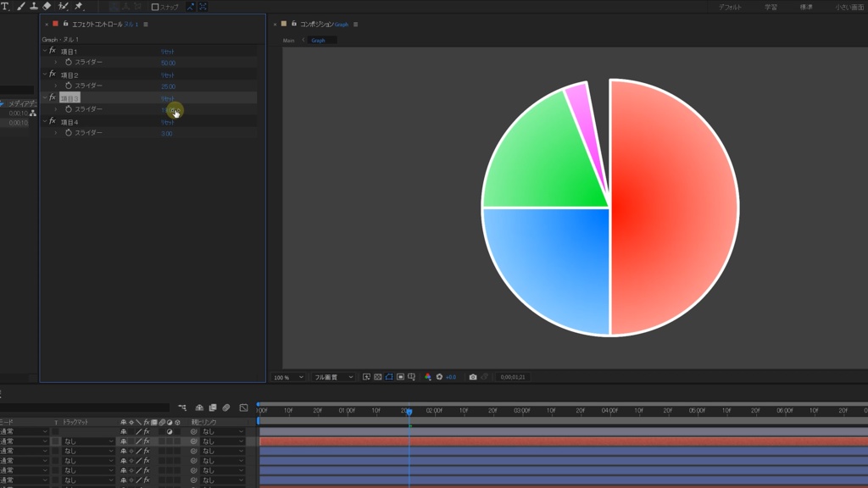
Task: Collapse the 項目2 effect group
Action: tap(45, 75)
